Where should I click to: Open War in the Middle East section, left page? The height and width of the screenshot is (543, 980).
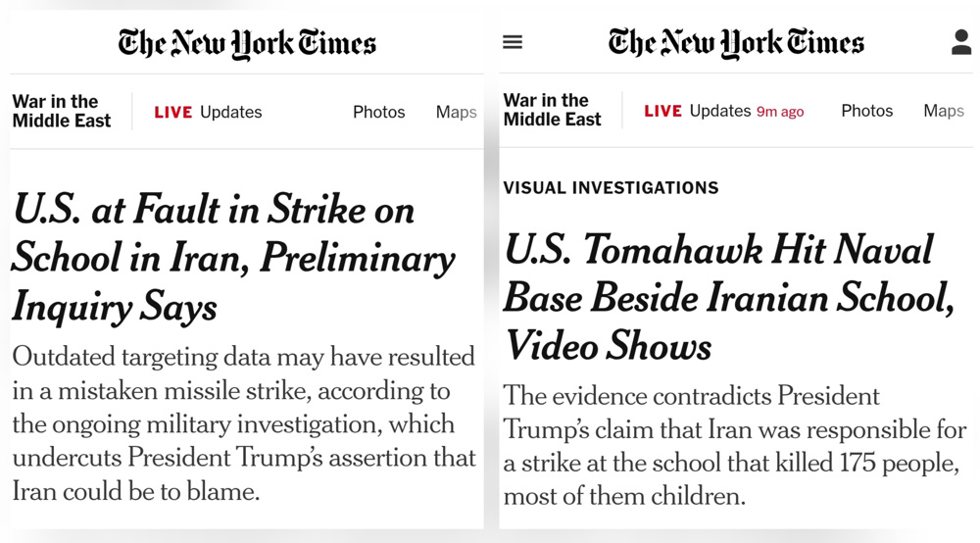click(x=62, y=111)
